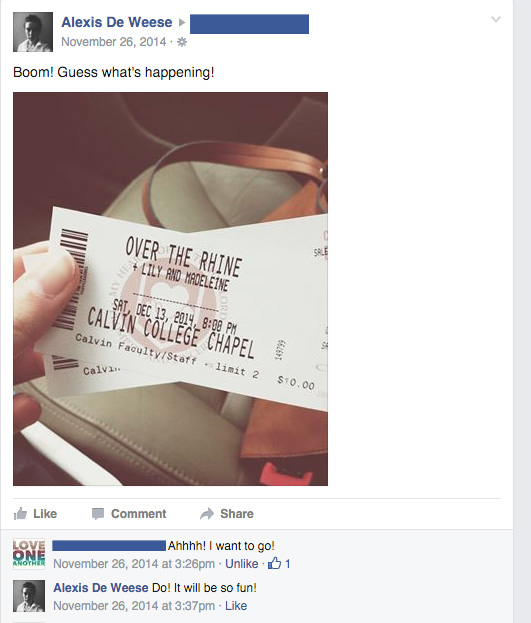Open the redacted commenter name link
Image resolution: width=531 pixels, height=623 pixels.
point(109,546)
